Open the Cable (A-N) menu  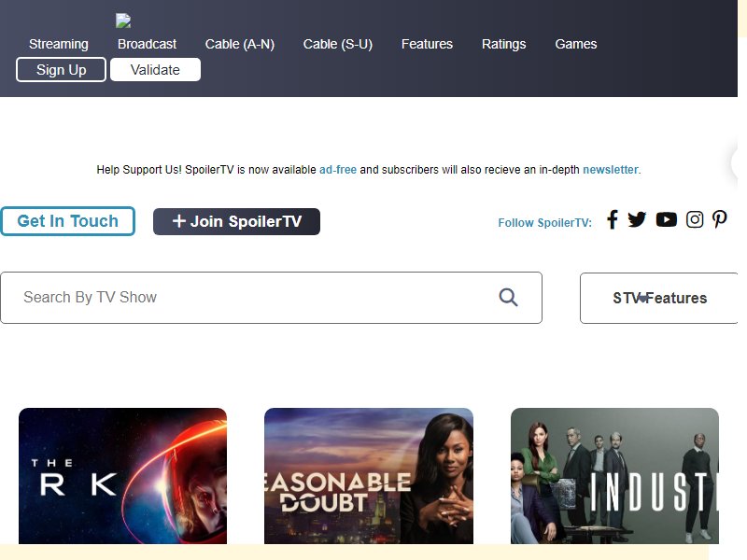[240, 44]
